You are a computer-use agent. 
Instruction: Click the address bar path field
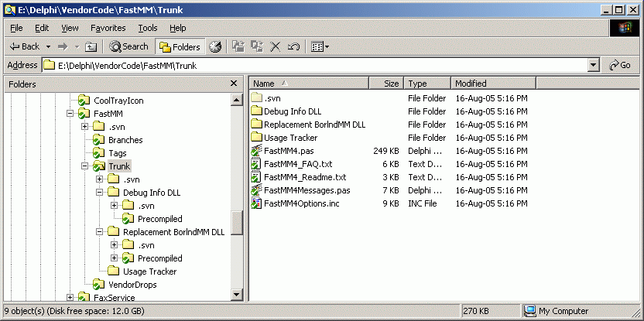316,65
